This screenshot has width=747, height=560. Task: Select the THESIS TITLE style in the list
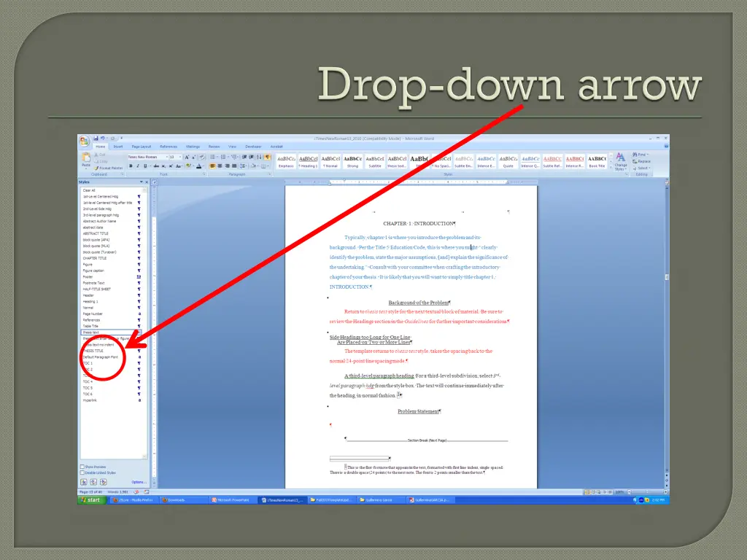click(x=93, y=351)
